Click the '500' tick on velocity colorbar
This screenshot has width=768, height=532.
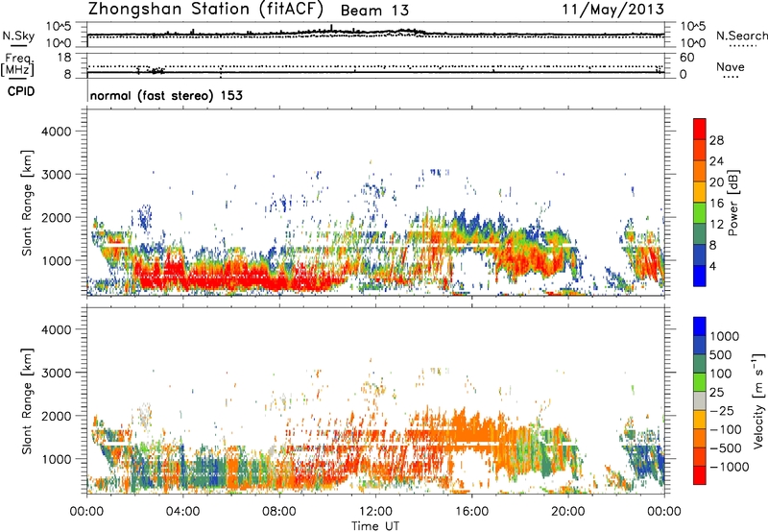pos(722,354)
